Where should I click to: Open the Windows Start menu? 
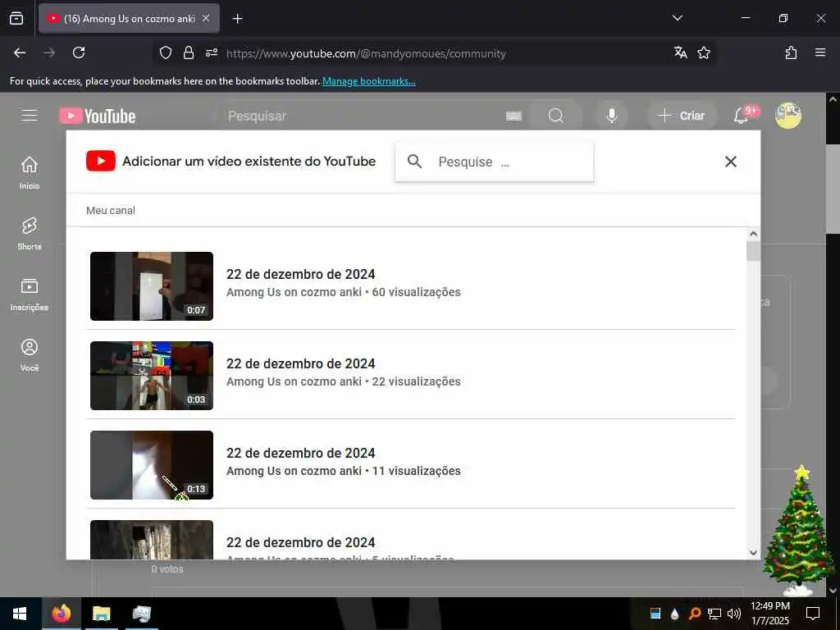(x=20, y=614)
